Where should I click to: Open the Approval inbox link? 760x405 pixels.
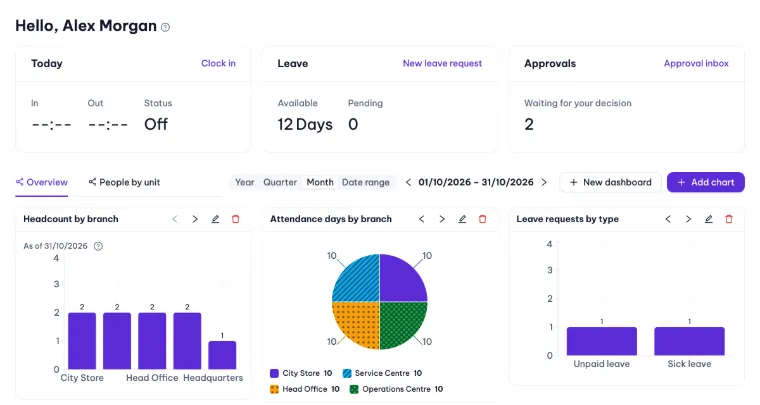coord(696,63)
